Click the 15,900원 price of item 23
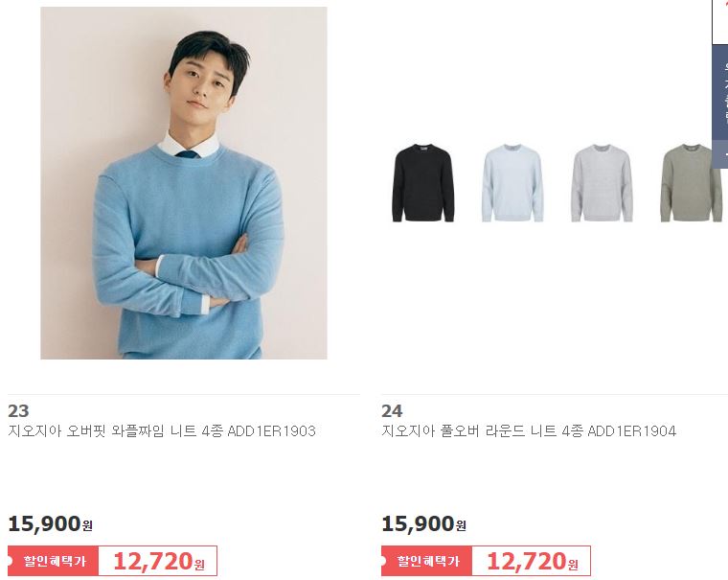 click(x=50, y=523)
